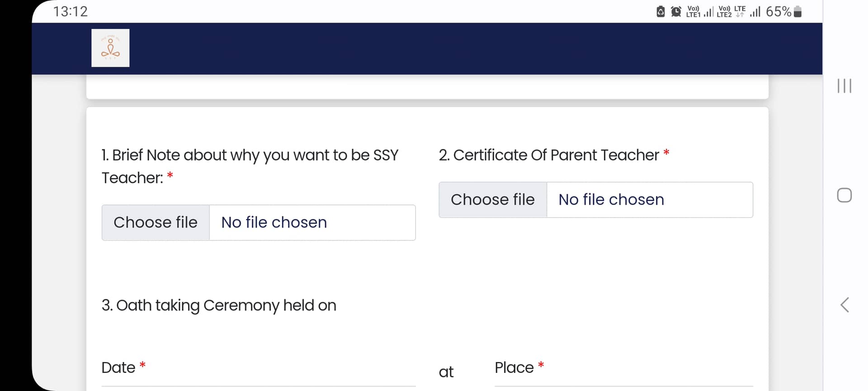This screenshot has width=868, height=391.
Task: Tap the alarm clock status icon
Action: 676,11
